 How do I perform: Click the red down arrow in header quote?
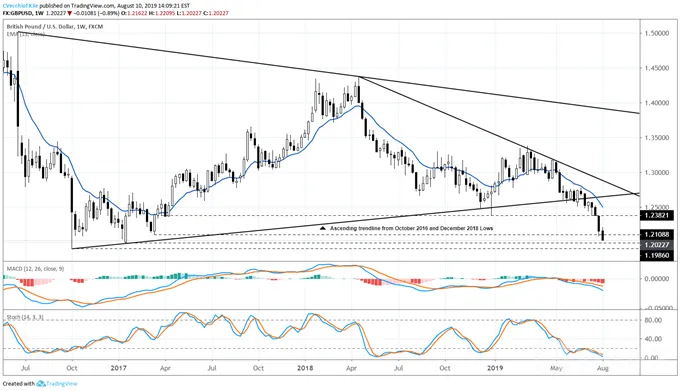70,13
